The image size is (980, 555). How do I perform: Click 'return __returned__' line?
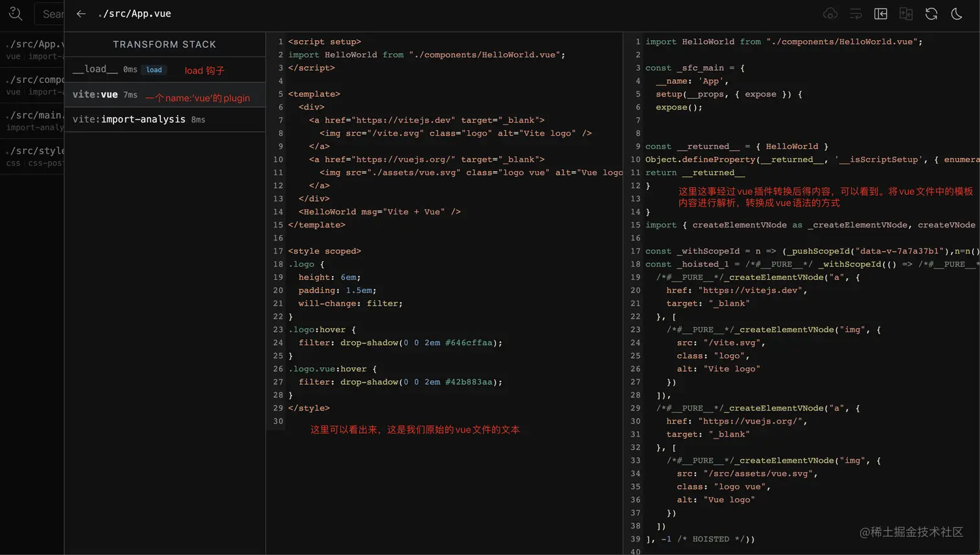pos(695,173)
